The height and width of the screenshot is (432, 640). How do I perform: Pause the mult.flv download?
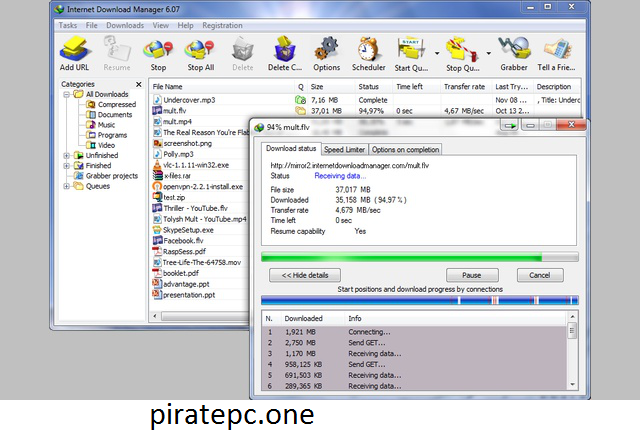[472, 275]
